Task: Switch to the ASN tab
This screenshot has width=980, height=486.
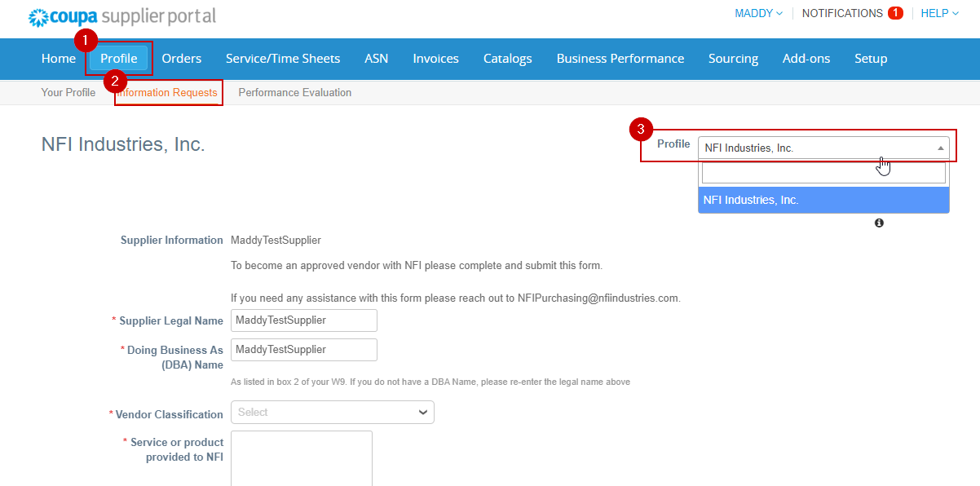Action: [x=377, y=59]
